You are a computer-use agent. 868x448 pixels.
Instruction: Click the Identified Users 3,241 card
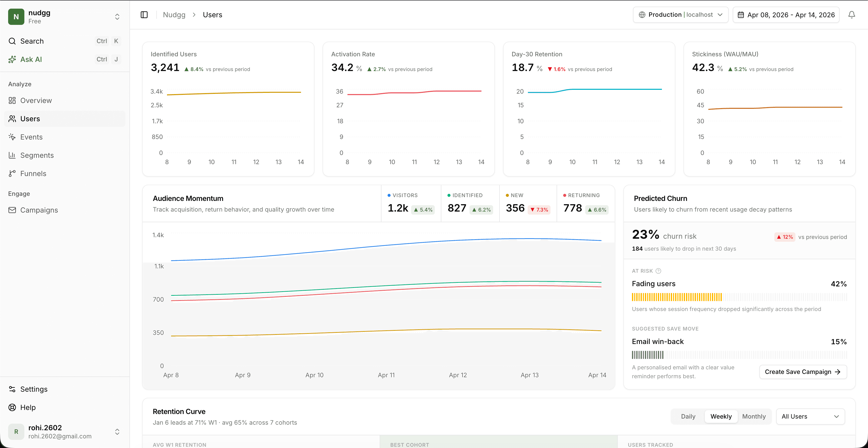click(228, 109)
